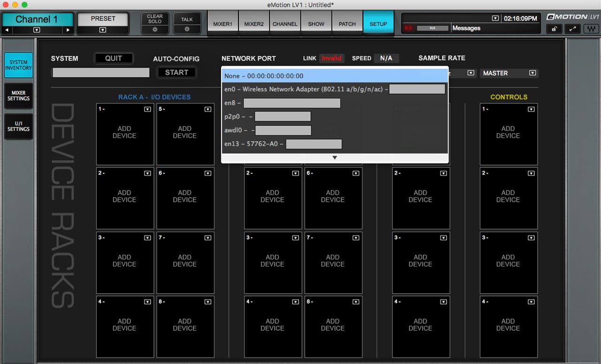Screen dimensions: 601x364
Task: Click the window expand arrows icon
Action: [572, 29]
